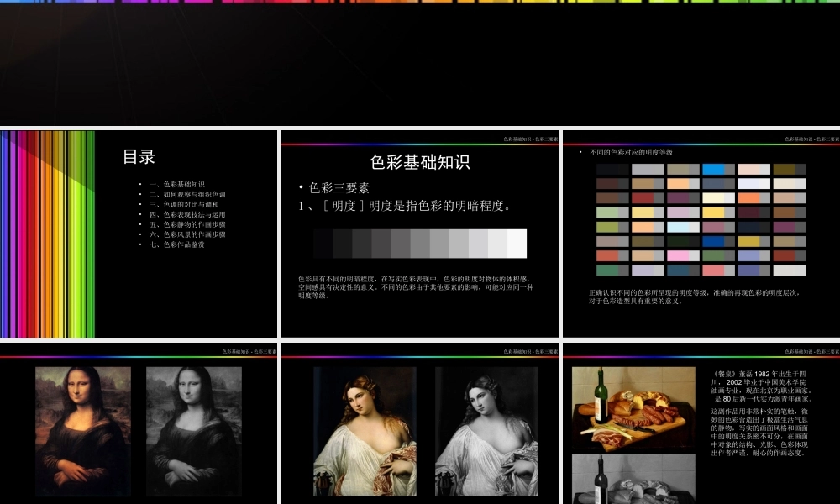Click the grayscale portrait of woman in white
The height and width of the screenshot is (504, 840).
click(486, 431)
